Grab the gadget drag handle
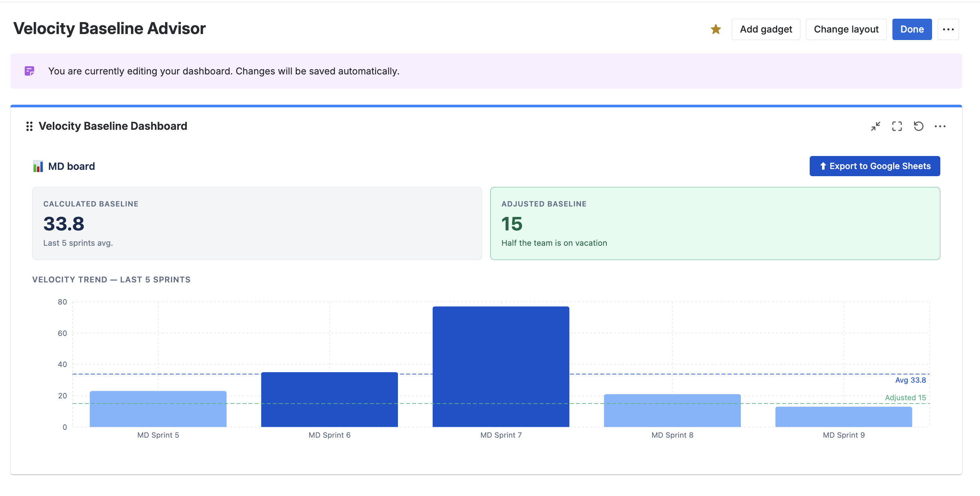This screenshot has width=980, height=496. (29, 126)
